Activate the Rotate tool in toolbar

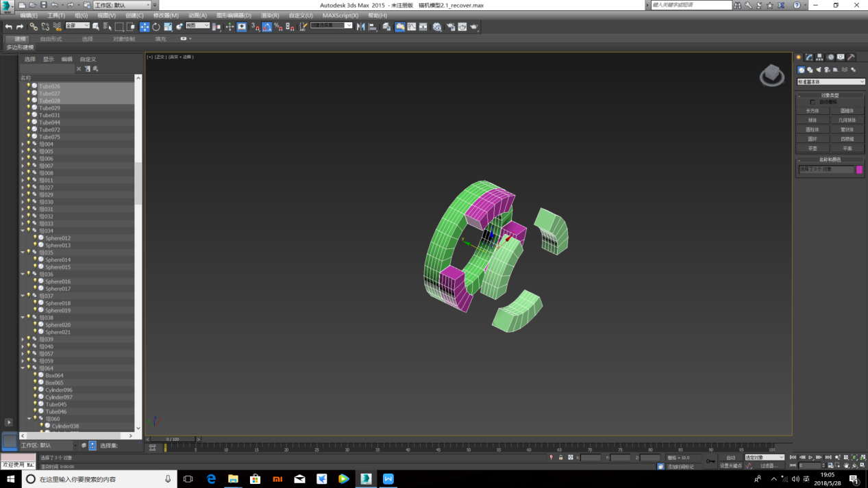pos(156,27)
